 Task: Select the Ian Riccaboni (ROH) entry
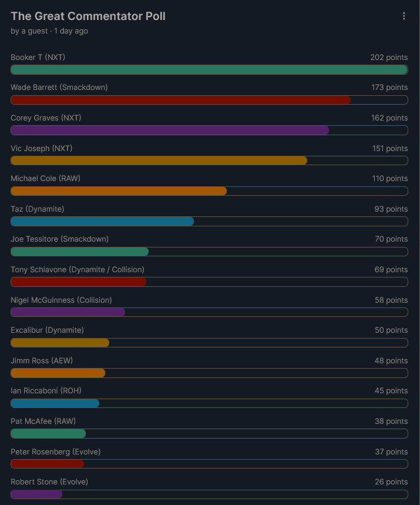(x=45, y=391)
